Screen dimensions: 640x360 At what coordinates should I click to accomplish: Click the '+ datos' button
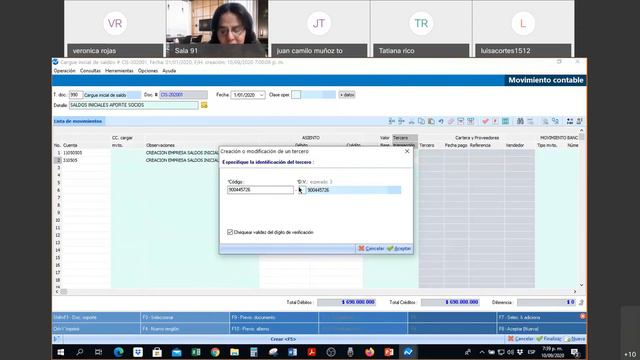coord(347,95)
